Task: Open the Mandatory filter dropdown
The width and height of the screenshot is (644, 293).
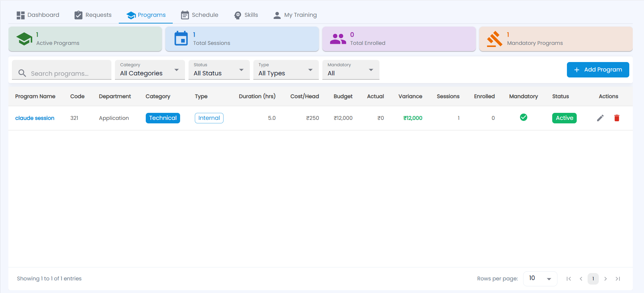Action: [x=351, y=70]
